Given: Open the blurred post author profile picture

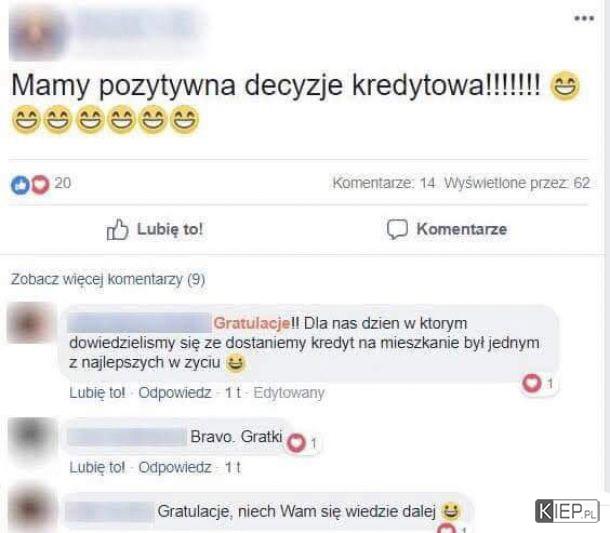Looking at the screenshot, I should tap(37, 33).
